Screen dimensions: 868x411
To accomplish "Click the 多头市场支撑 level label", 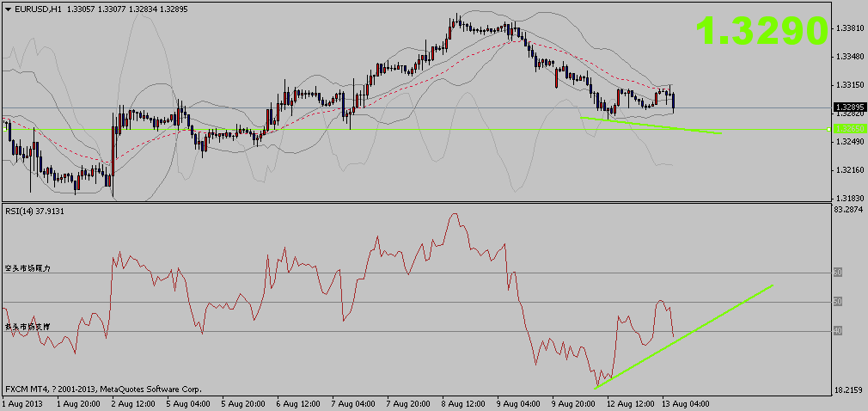I will point(28,327).
